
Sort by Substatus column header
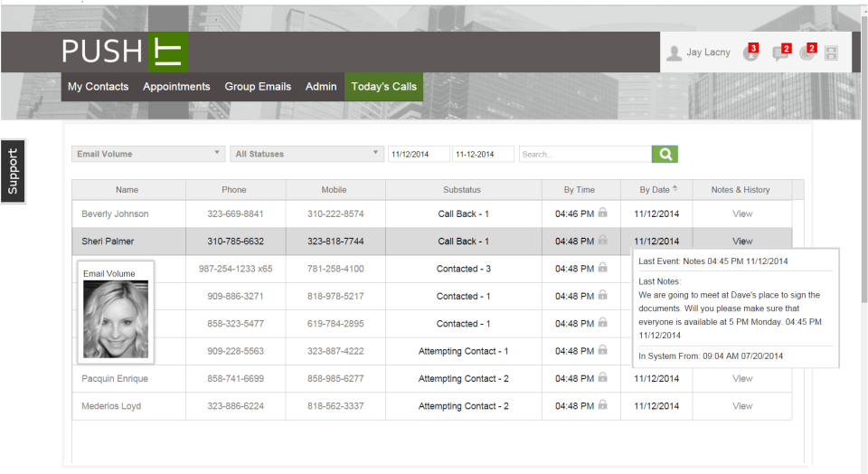pyautogui.click(x=462, y=189)
